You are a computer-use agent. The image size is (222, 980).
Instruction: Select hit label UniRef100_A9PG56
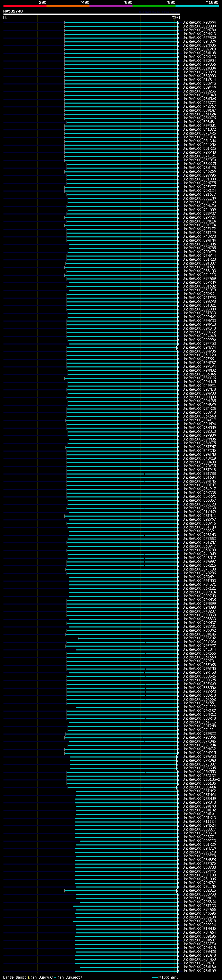pos(199,64)
